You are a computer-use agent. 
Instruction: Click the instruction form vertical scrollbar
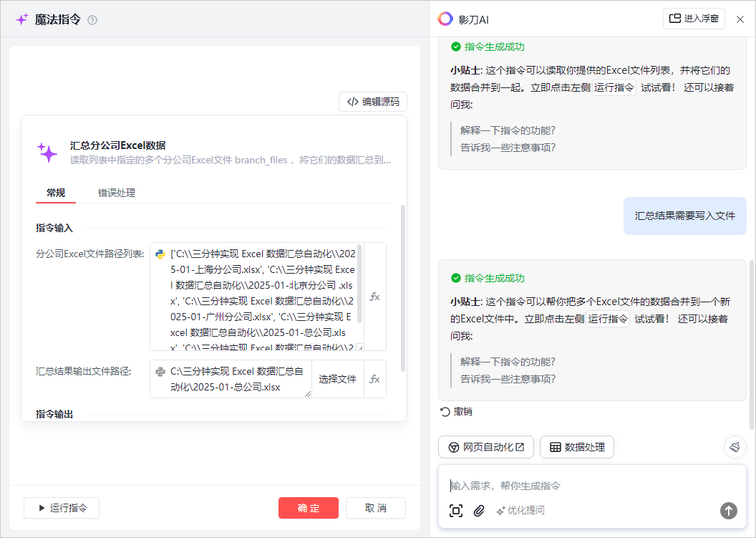[x=403, y=288]
